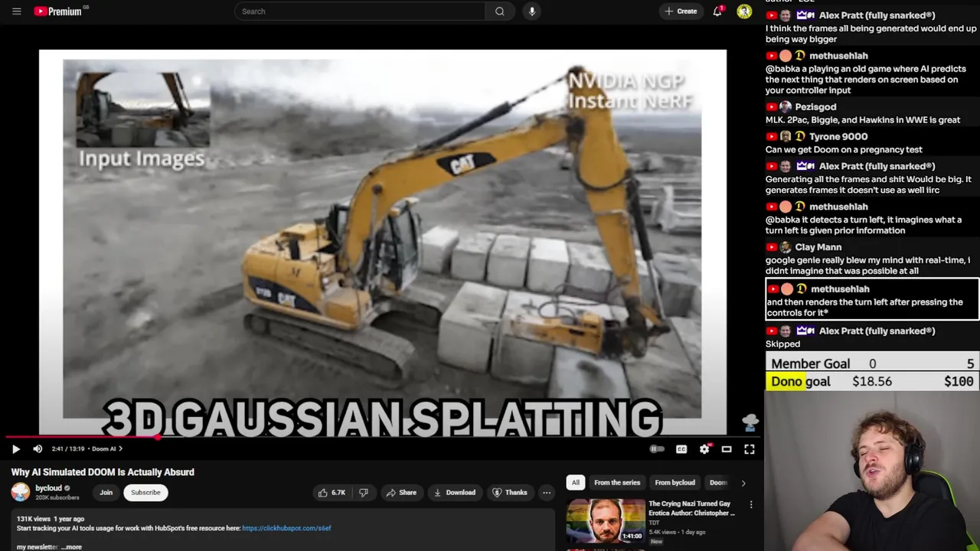Image resolution: width=980 pixels, height=551 pixels.
Task: Select From bycloud chip
Action: pos(675,483)
